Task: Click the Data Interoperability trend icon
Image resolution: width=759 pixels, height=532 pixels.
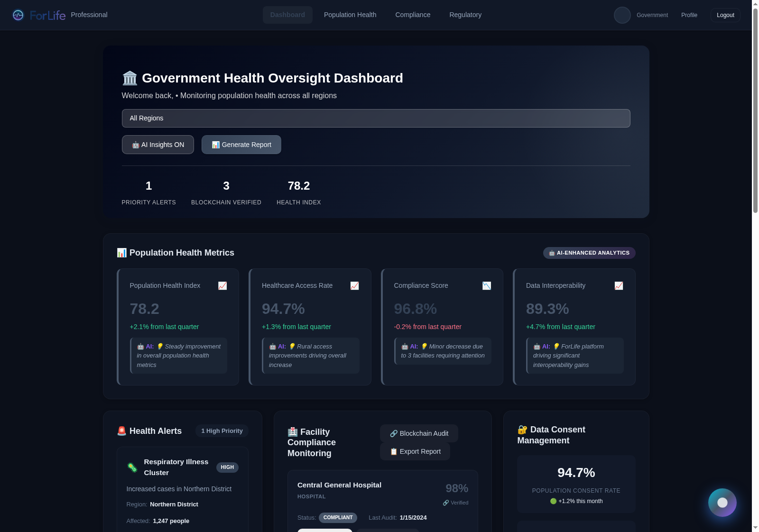Action: (619, 285)
